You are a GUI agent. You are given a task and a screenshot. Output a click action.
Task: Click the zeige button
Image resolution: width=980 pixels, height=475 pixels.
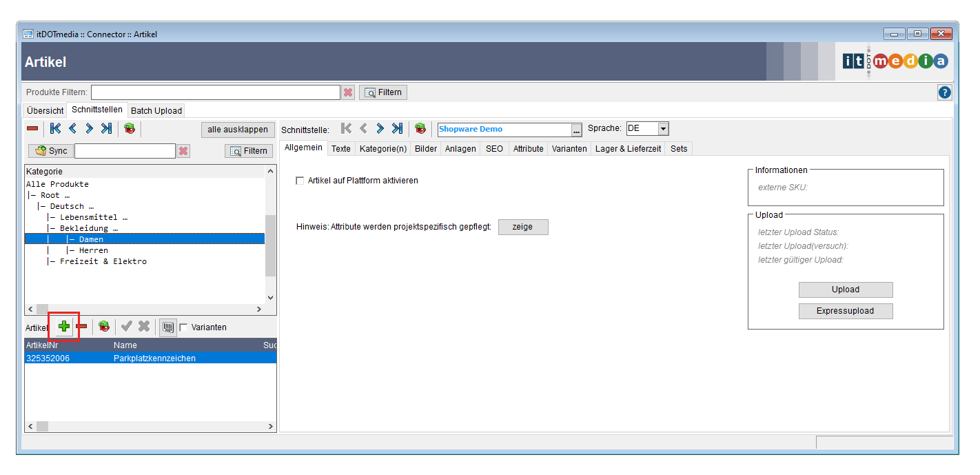click(522, 227)
